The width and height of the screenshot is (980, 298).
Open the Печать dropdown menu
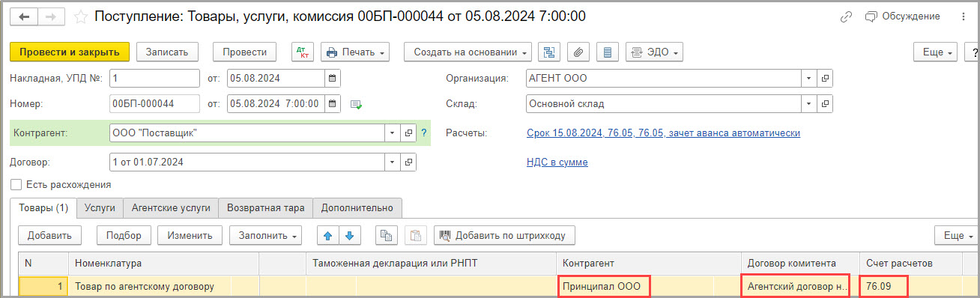click(x=355, y=52)
